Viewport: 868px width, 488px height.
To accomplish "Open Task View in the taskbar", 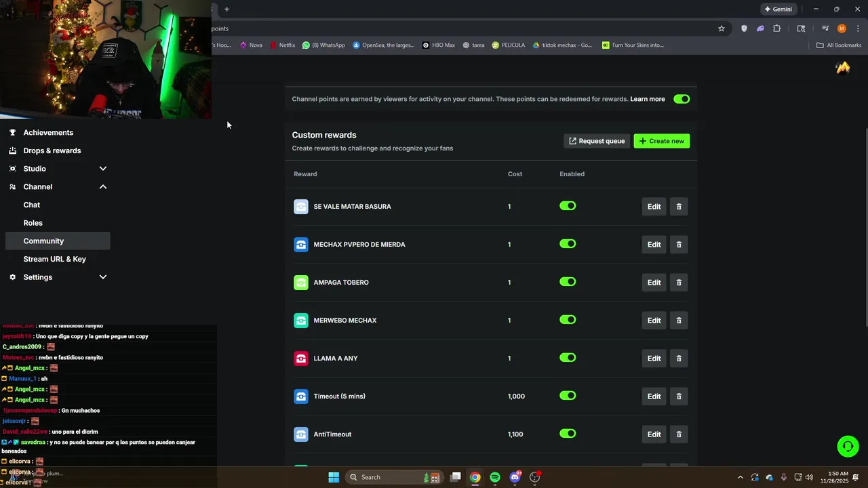I will [x=456, y=477].
